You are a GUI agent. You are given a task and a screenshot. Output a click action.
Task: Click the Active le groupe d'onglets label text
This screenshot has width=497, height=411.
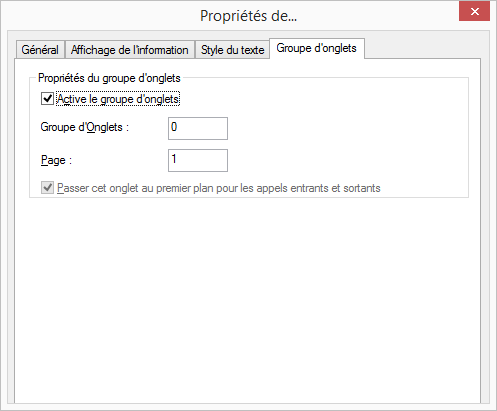118,99
